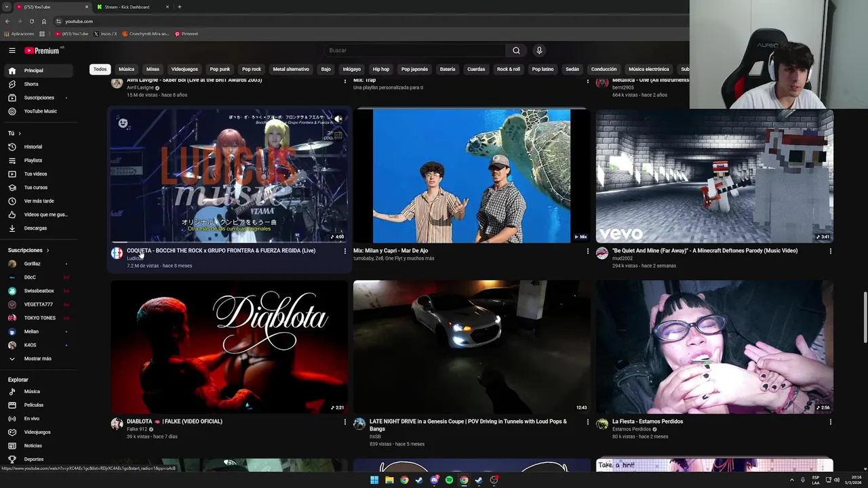Open options menu for DIABLOTA video
Screen dimensions: 868x488
tap(344, 422)
